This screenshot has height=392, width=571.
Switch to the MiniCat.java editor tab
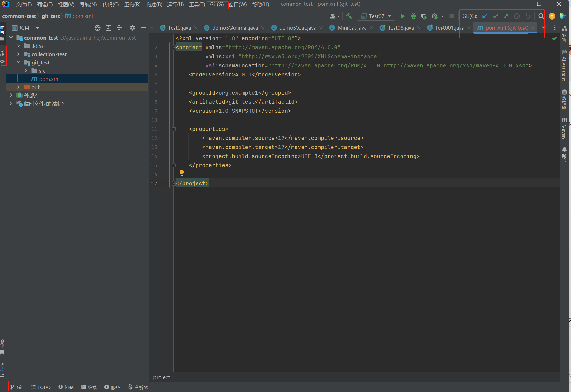point(352,27)
